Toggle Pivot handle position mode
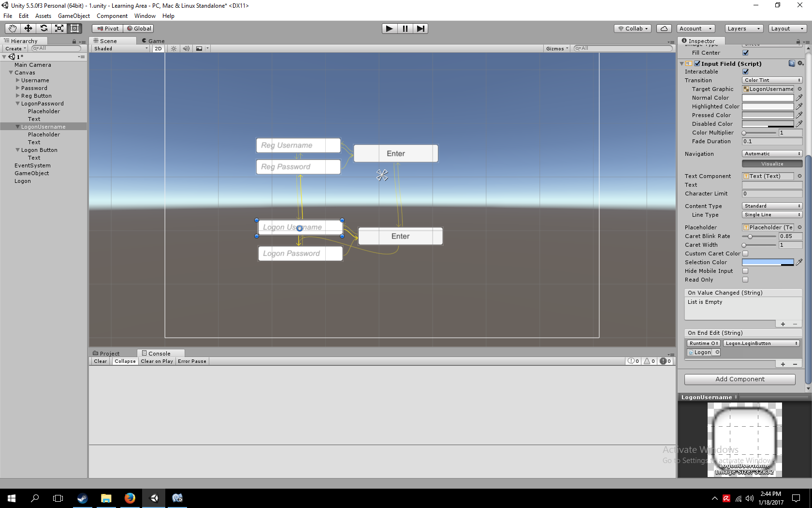 click(x=108, y=29)
